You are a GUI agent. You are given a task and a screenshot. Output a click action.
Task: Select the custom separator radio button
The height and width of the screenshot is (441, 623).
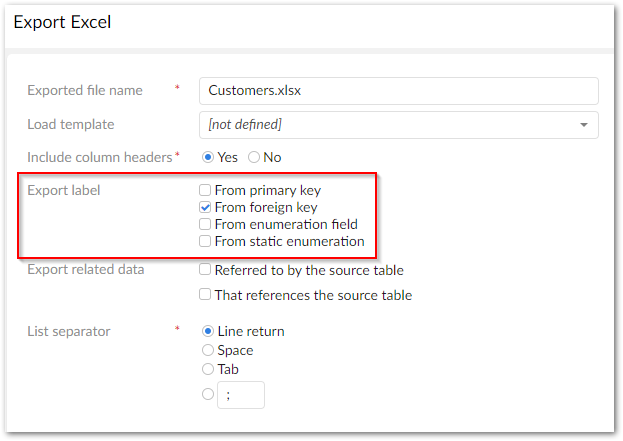(x=208, y=394)
